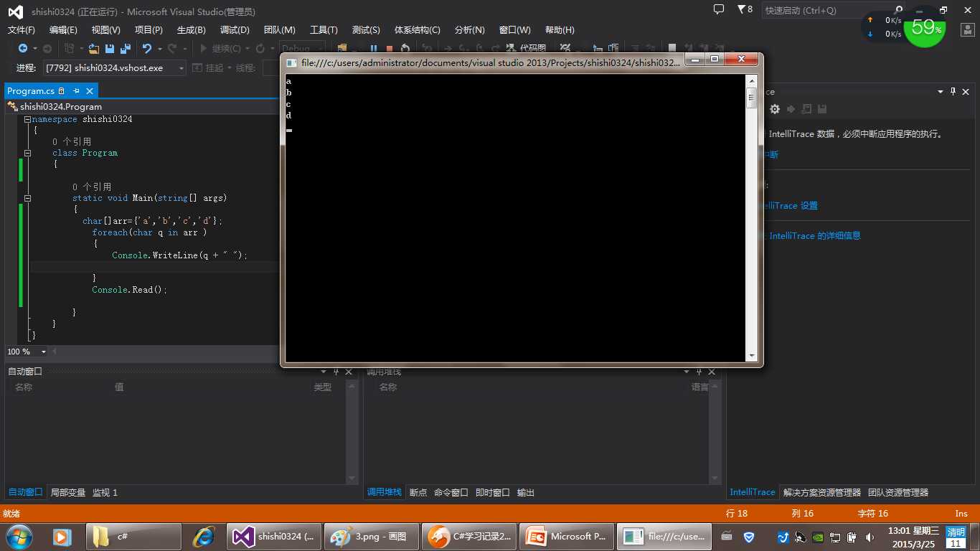The image size is (980, 551).
Task: Open the 工具(T) menu
Action: [324, 29]
